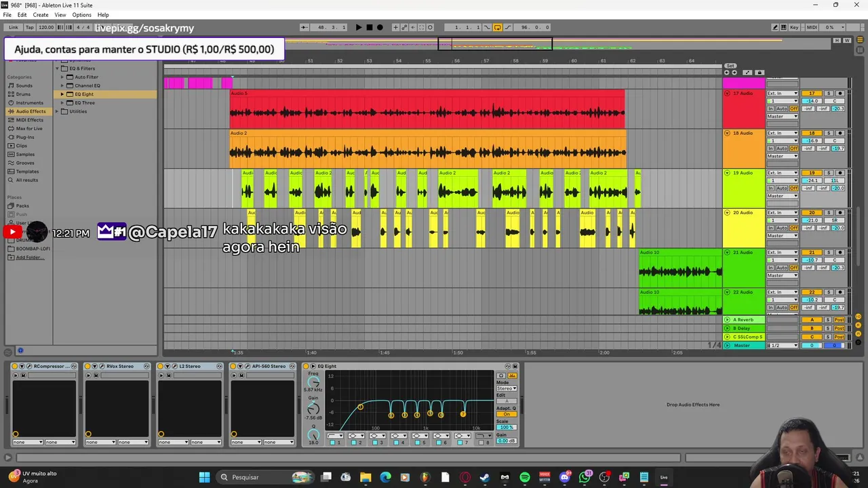Image resolution: width=868 pixels, height=488 pixels.
Task: Fold track 19 Audio
Action: point(727,173)
